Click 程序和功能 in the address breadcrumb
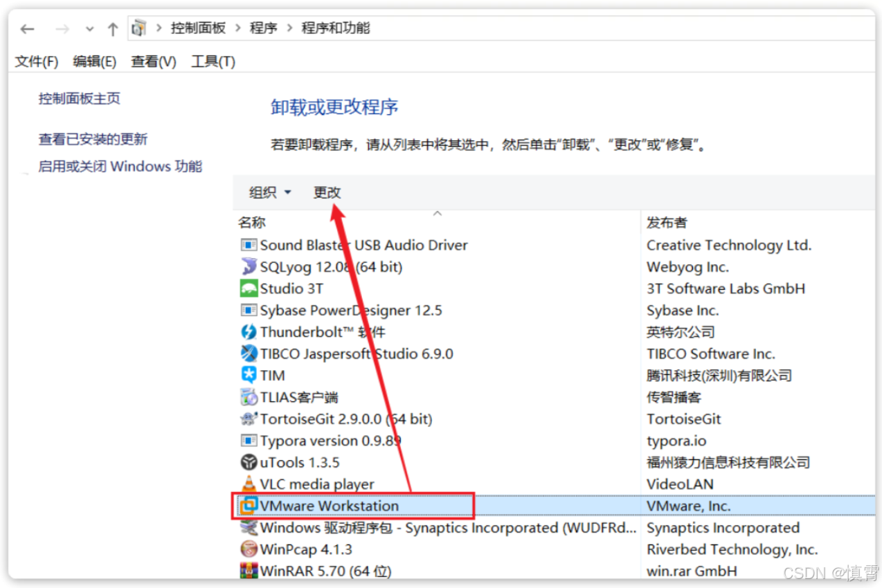The image size is (882, 588). pos(336,28)
